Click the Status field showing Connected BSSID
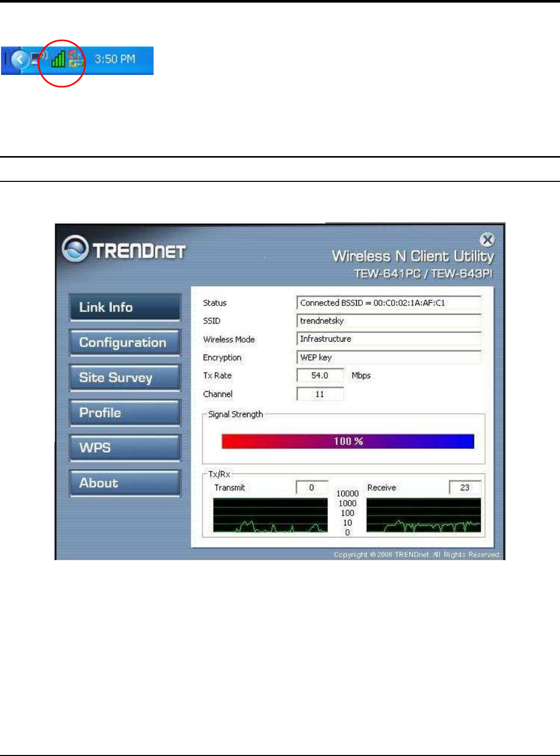This screenshot has width=560, height=756. 389,303
